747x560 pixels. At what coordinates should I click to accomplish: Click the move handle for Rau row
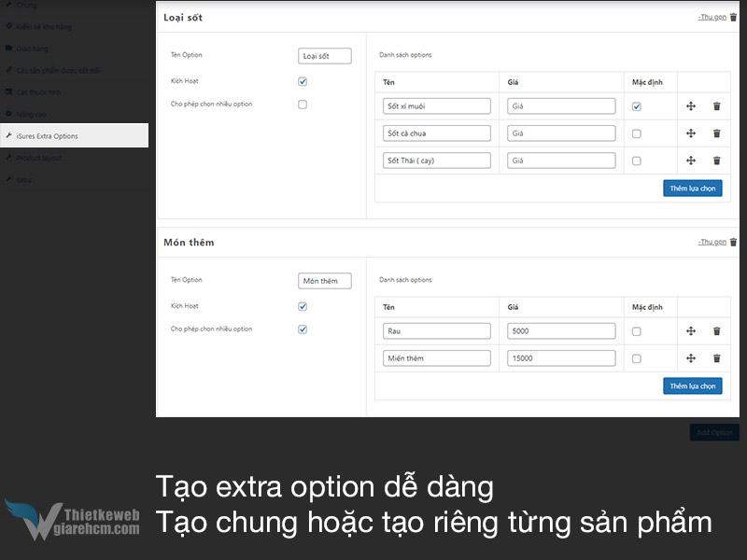[691, 331]
